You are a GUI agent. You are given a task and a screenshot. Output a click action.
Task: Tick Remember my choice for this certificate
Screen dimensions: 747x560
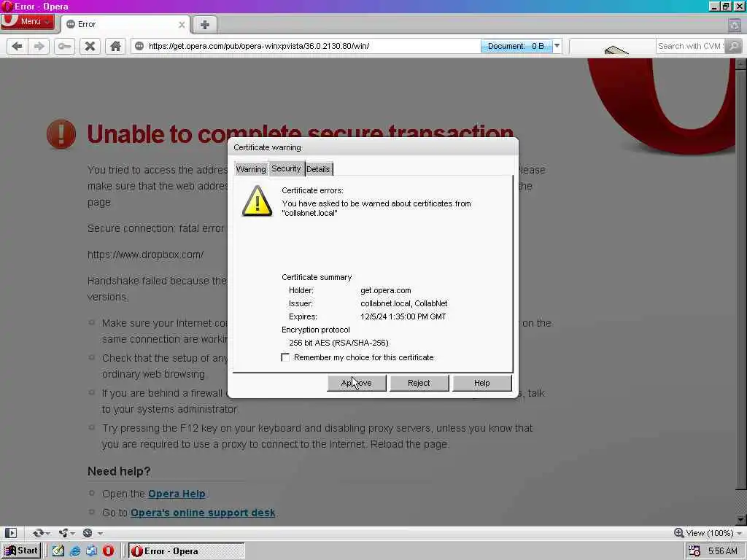click(285, 357)
